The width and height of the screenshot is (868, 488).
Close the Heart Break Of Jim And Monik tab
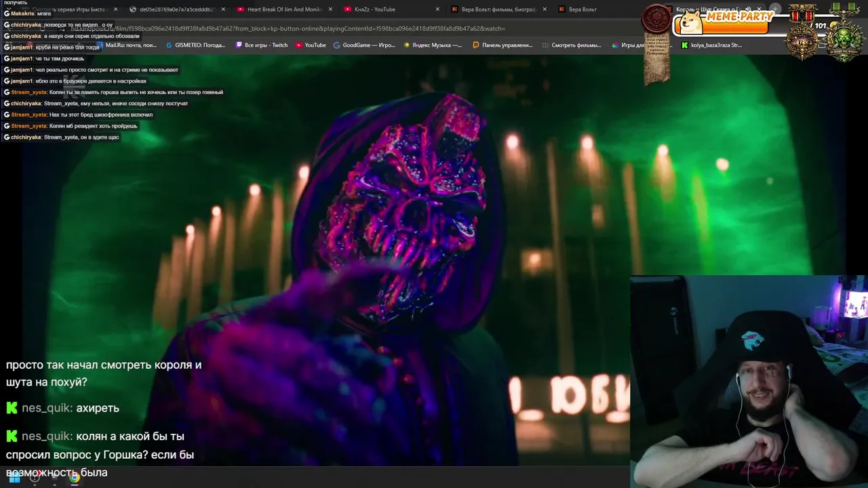pos(331,9)
